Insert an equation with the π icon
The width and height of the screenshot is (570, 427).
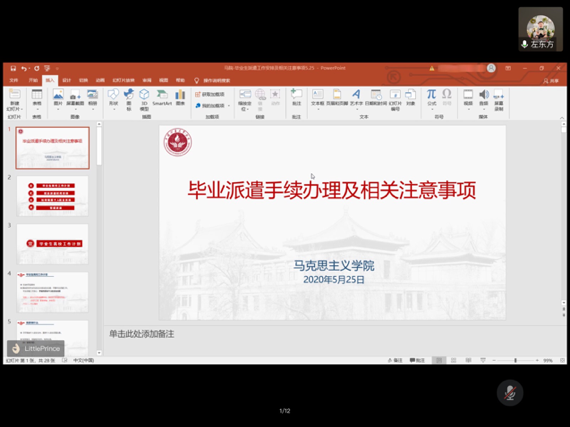(x=431, y=97)
